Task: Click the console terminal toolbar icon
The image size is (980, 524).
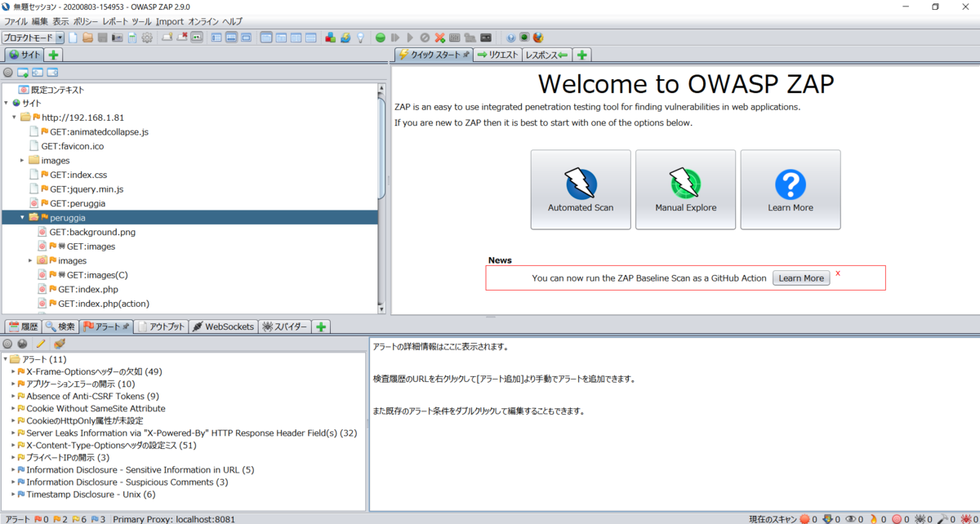Action: click(x=486, y=38)
